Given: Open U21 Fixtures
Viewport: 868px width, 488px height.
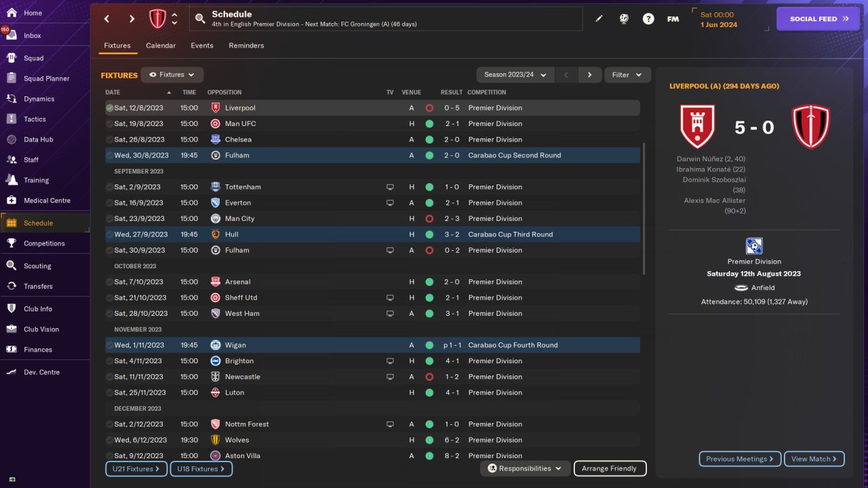Looking at the screenshot, I should pos(136,468).
